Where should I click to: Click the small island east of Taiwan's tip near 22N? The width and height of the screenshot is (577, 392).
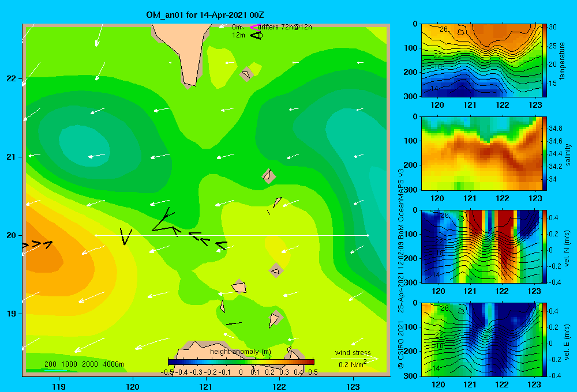(x=246, y=74)
